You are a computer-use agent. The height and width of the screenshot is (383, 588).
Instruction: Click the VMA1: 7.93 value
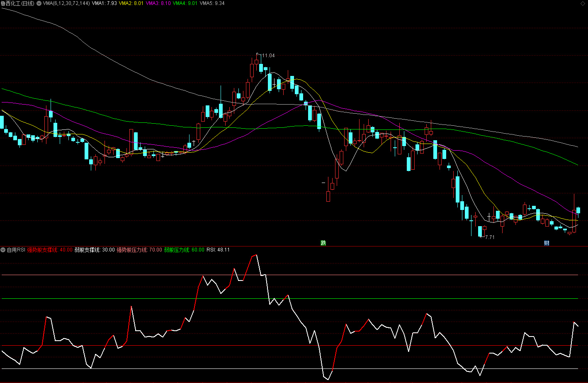coord(104,3)
